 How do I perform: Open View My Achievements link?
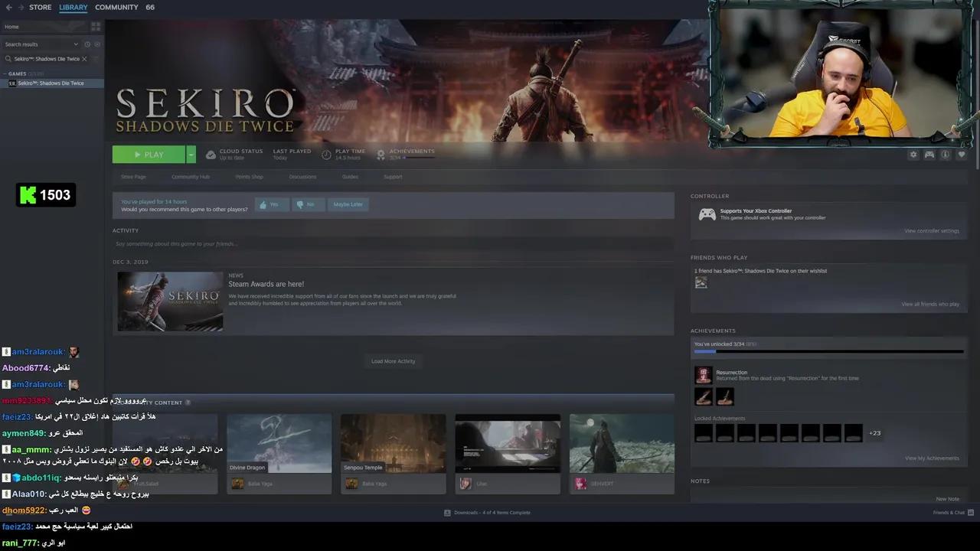pyautogui.click(x=931, y=458)
